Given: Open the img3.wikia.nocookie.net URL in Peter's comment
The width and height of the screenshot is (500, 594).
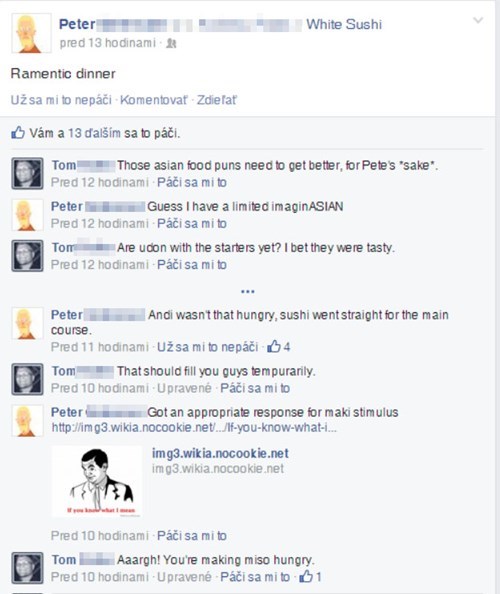Looking at the screenshot, I should coord(194,428).
